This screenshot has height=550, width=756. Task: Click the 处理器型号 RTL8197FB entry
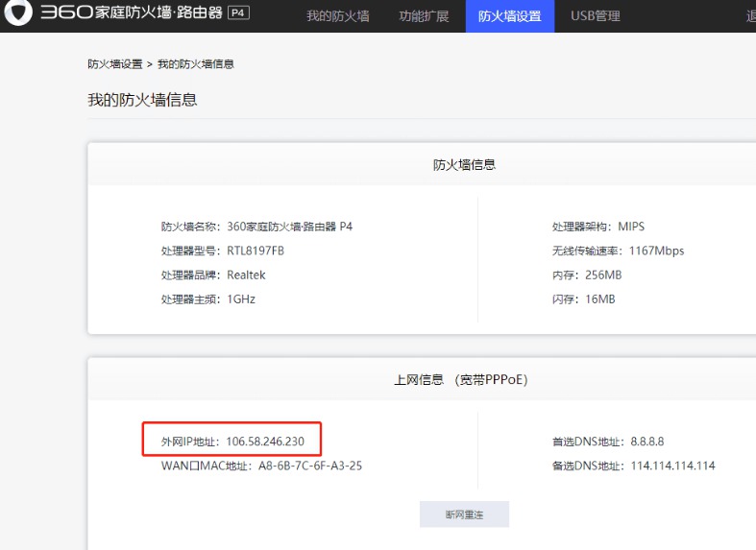pyautogui.click(x=222, y=251)
